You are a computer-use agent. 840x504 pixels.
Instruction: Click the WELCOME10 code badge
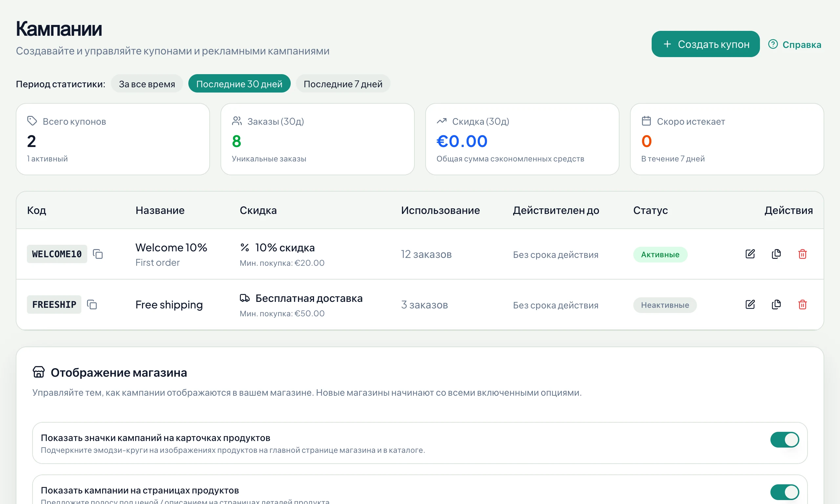pos(57,254)
